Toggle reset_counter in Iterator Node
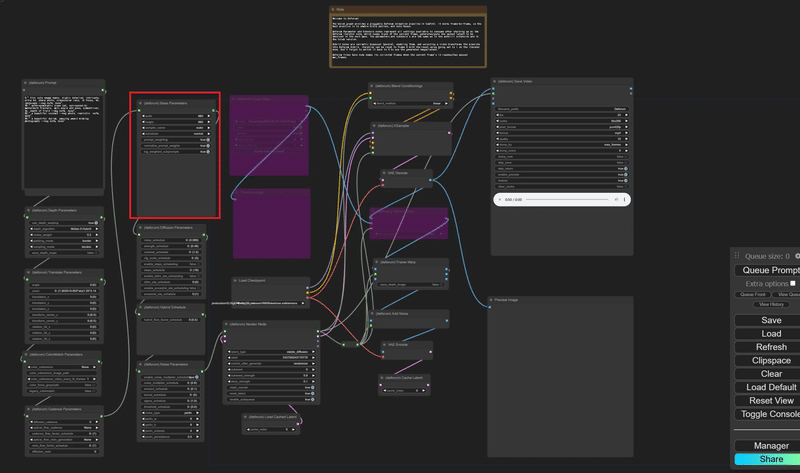 pos(271,388)
